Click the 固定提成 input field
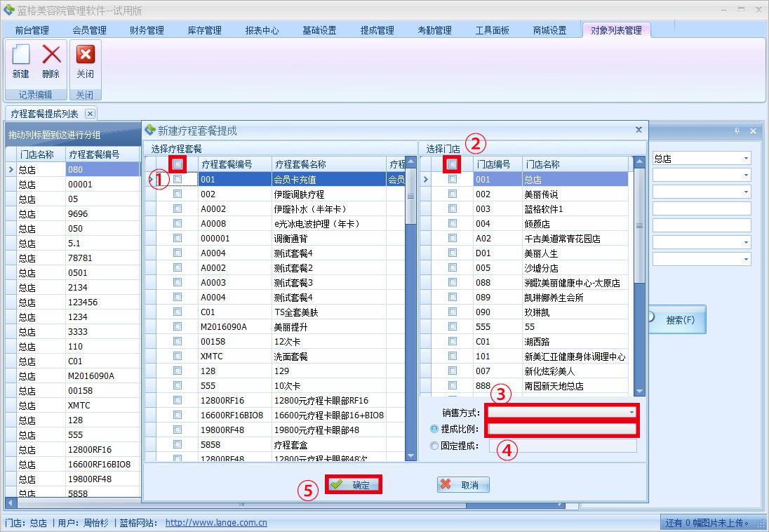The image size is (769, 532). [562, 446]
